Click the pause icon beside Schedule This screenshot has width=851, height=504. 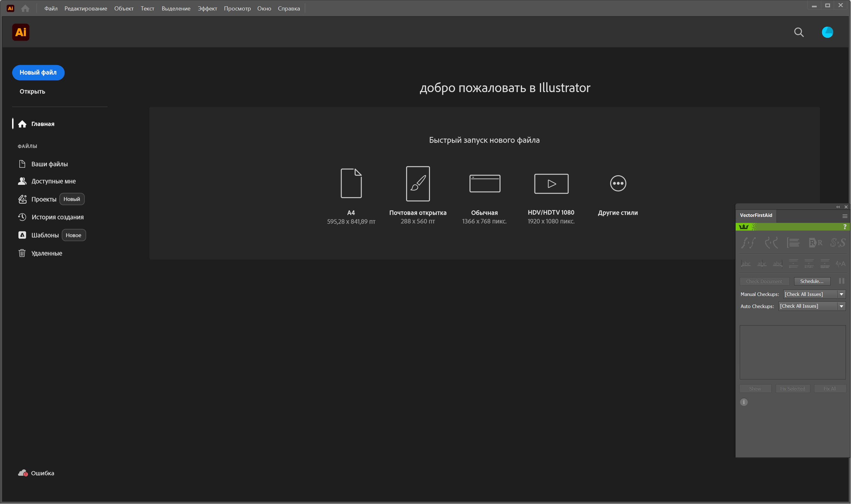841,281
